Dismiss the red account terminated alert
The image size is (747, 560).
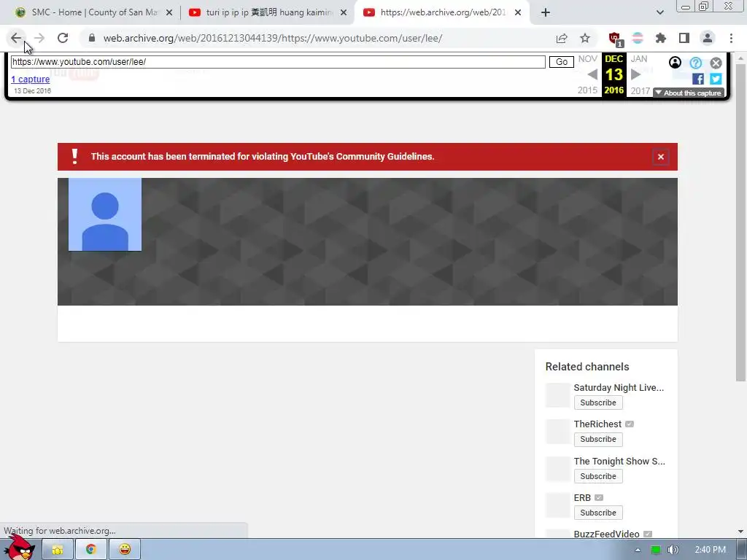[x=661, y=157]
